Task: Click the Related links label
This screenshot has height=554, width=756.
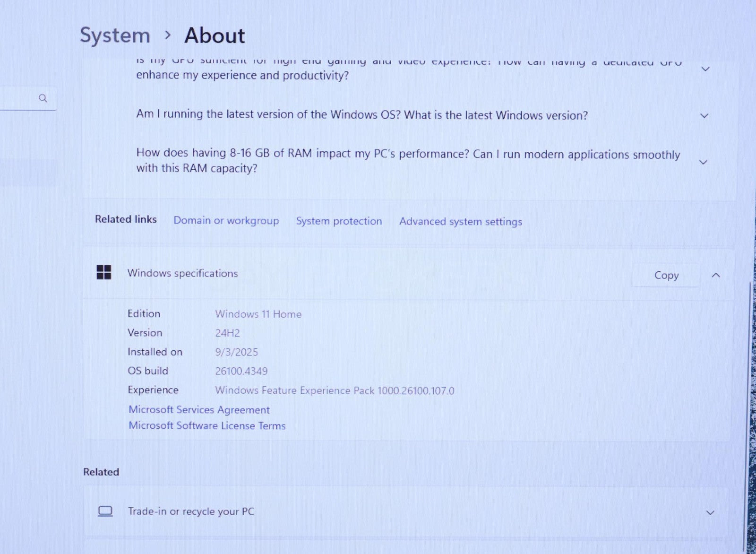Action: 126,219
